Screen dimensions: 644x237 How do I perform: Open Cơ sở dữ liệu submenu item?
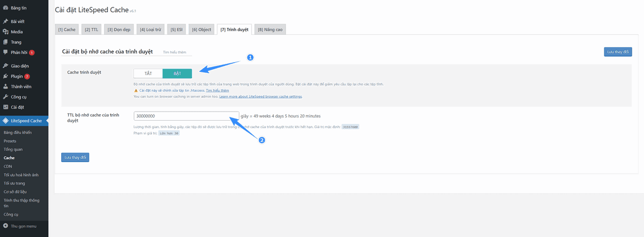16,192
